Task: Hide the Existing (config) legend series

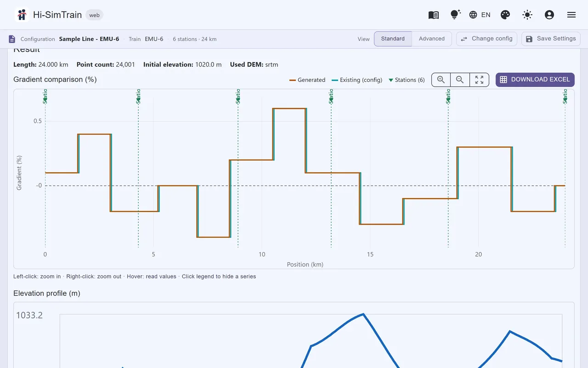Action: [x=357, y=80]
